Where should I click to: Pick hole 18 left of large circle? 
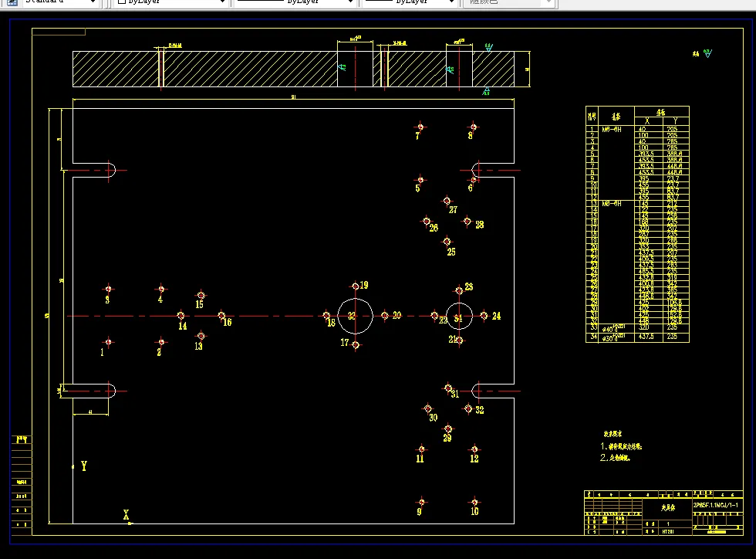(326, 315)
